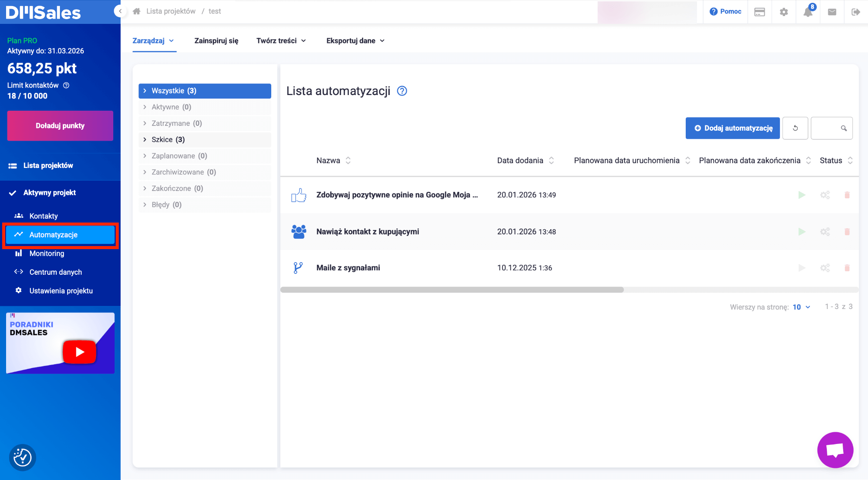Screen dimensions: 868x480
Task: Open messages via the envelope icon
Action: click(x=832, y=12)
